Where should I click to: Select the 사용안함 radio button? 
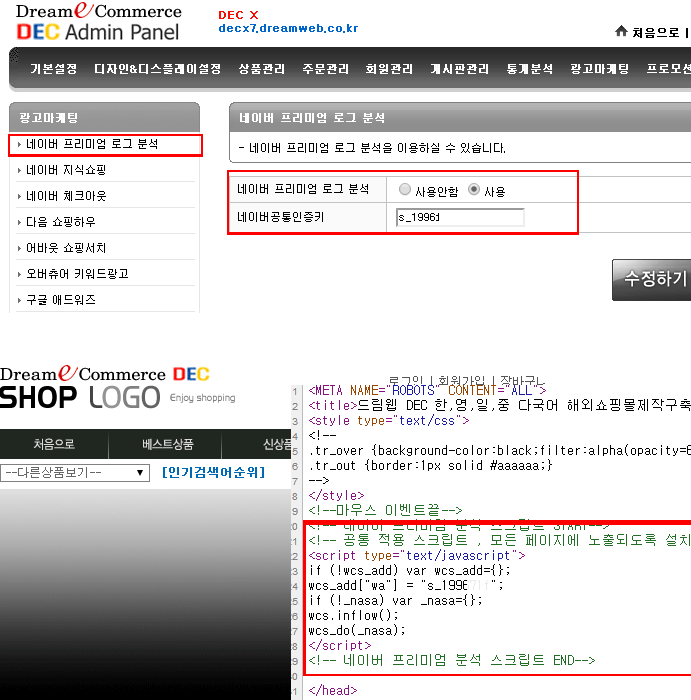tap(405, 190)
